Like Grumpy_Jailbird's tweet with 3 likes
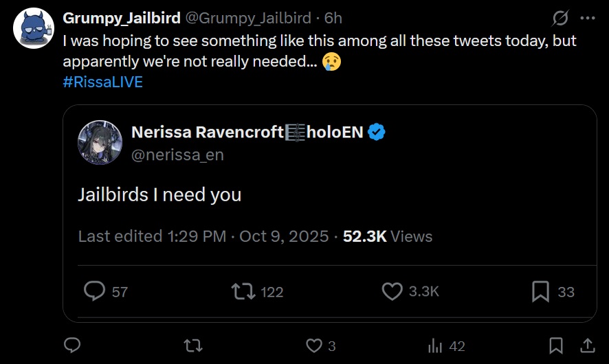Viewport: 609px width, 364px height. [314, 345]
